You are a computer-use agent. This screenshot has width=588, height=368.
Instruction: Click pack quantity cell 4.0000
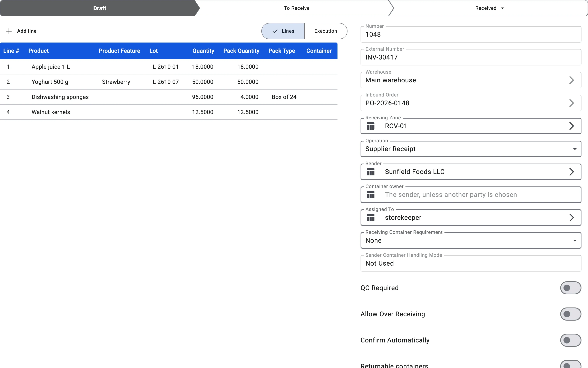point(249,97)
